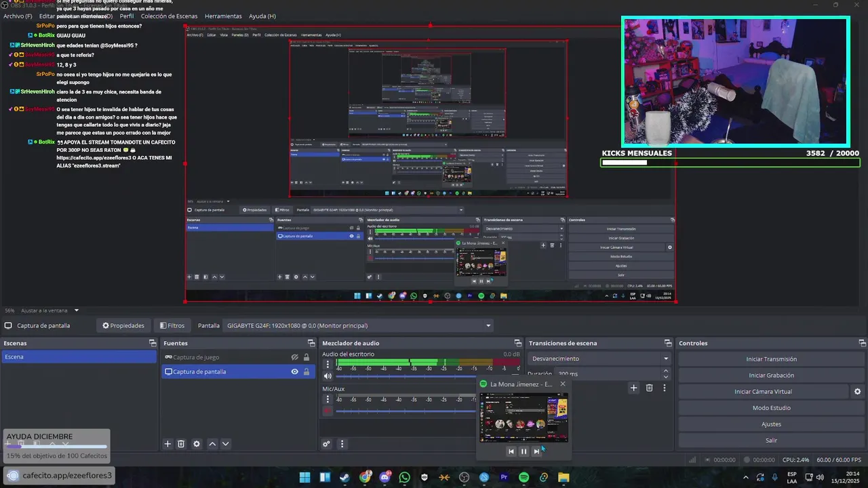Open Premiere Pro from the Windows taskbar
868x488 pixels.
[504, 477]
